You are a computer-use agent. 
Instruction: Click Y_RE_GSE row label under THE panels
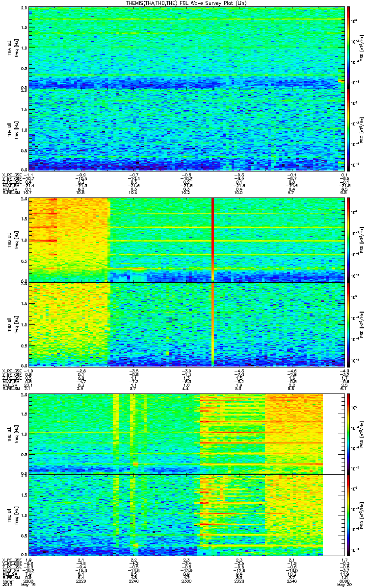pos(13,563)
